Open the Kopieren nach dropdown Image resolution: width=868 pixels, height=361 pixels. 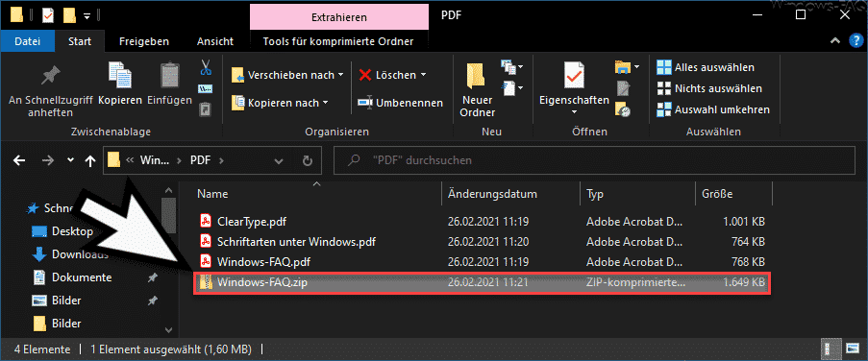280,103
